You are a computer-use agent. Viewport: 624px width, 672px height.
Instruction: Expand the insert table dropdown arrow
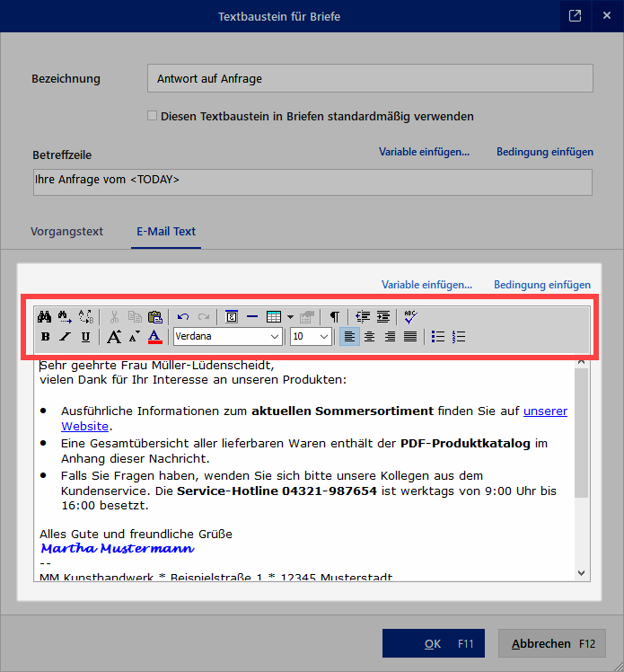coord(290,316)
